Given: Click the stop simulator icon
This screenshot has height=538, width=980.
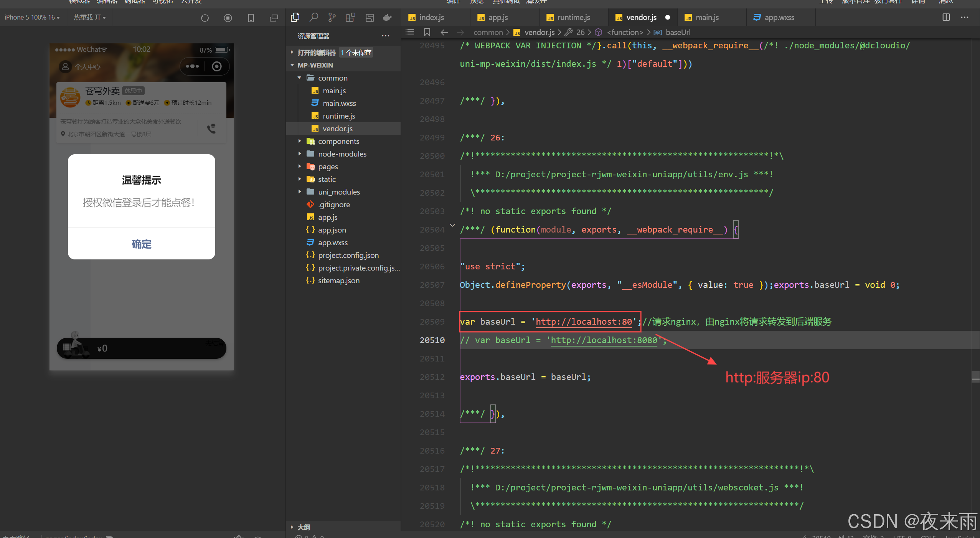Looking at the screenshot, I should 228,18.
